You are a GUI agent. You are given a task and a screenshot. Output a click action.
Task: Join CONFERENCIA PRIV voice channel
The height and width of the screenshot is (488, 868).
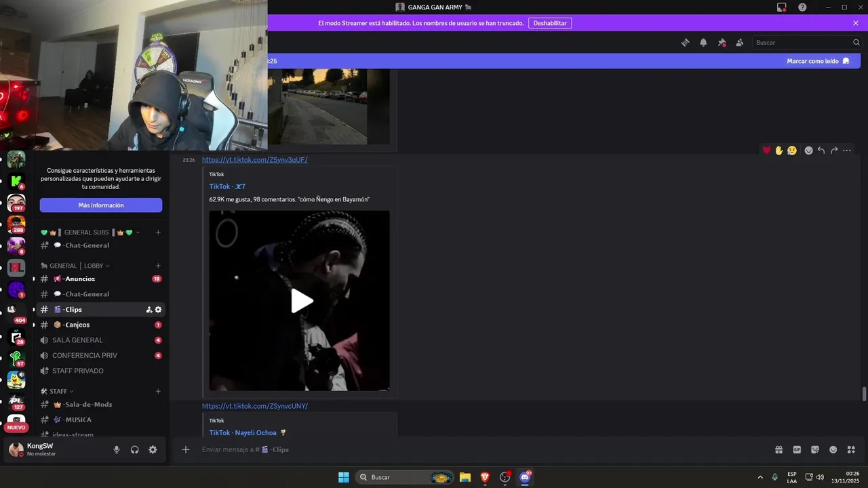pyautogui.click(x=101, y=355)
